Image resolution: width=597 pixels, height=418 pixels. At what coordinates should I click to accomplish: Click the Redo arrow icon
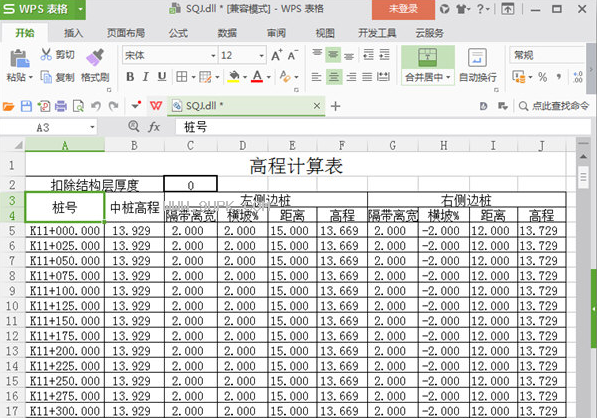113,106
